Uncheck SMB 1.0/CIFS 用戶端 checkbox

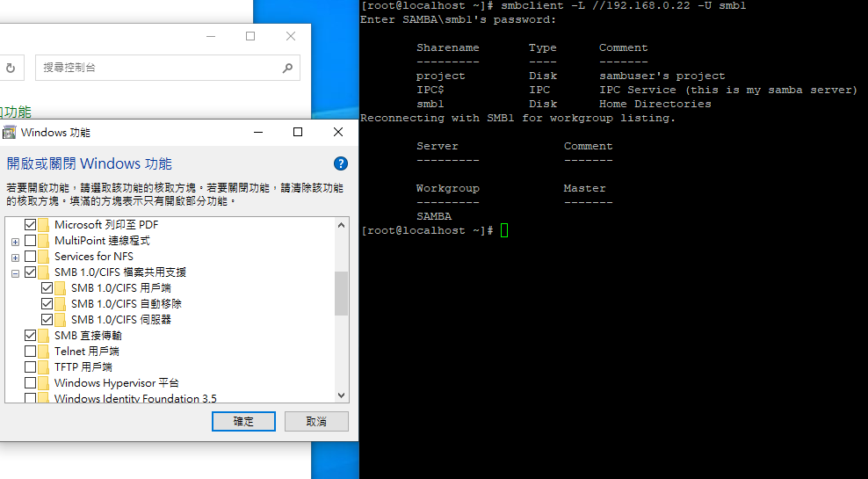pyautogui.click(x=47, y=288)
